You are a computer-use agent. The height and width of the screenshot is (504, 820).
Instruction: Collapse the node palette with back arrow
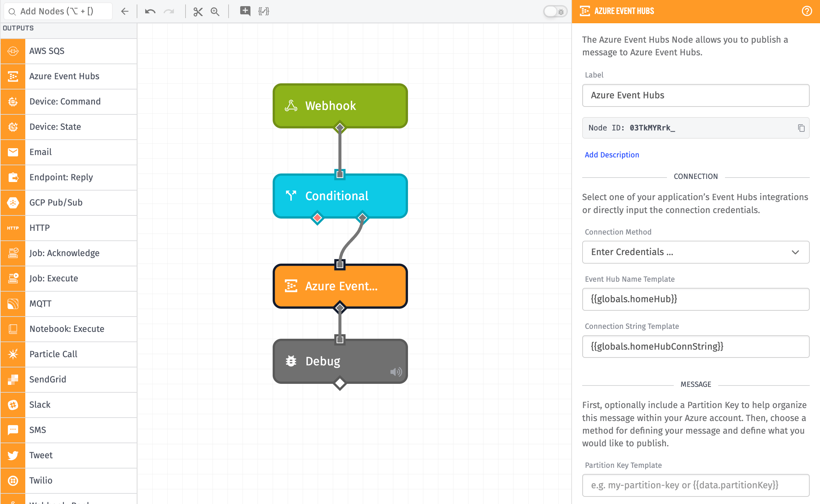(x=125, y=11)
